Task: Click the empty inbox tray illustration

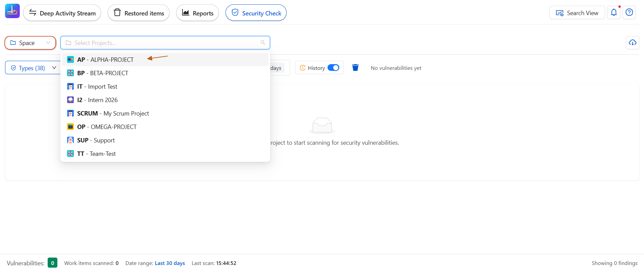Action: point(322,126)
